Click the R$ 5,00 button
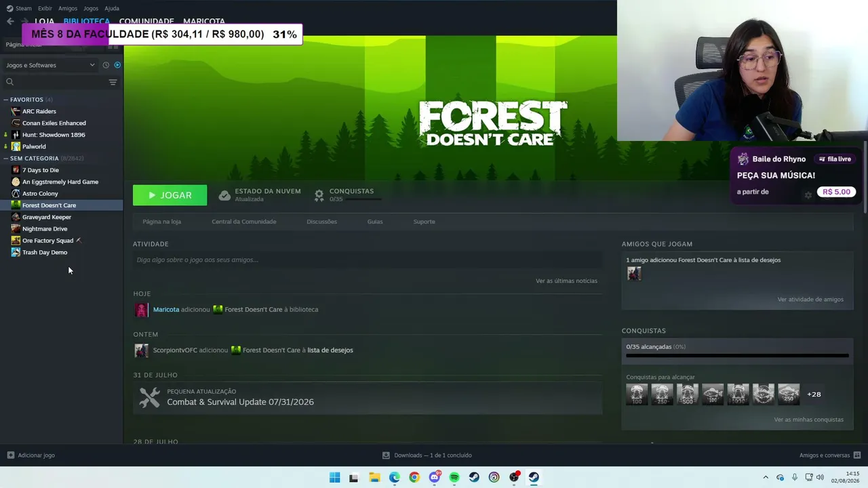 tap(836, 192)
